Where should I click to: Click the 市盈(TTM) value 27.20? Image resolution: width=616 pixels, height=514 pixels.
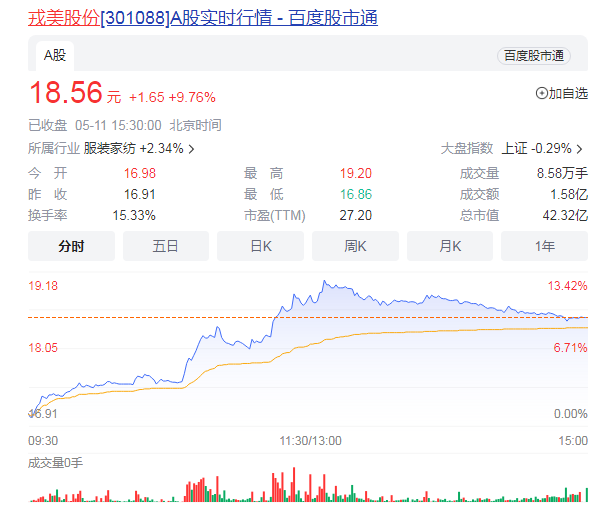click(355, 215)
